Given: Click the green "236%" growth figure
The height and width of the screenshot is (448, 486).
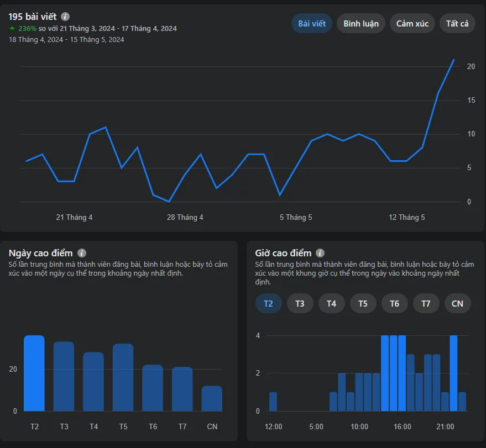Looking at the screenshot, I should 27,29.
